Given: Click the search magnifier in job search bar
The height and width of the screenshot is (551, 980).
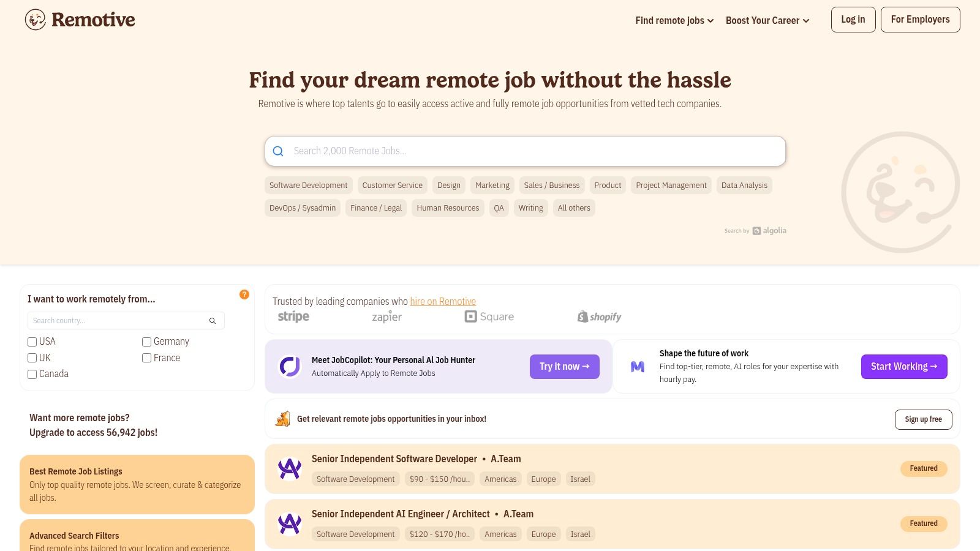Looking at the screenshot, I should 278,151.
